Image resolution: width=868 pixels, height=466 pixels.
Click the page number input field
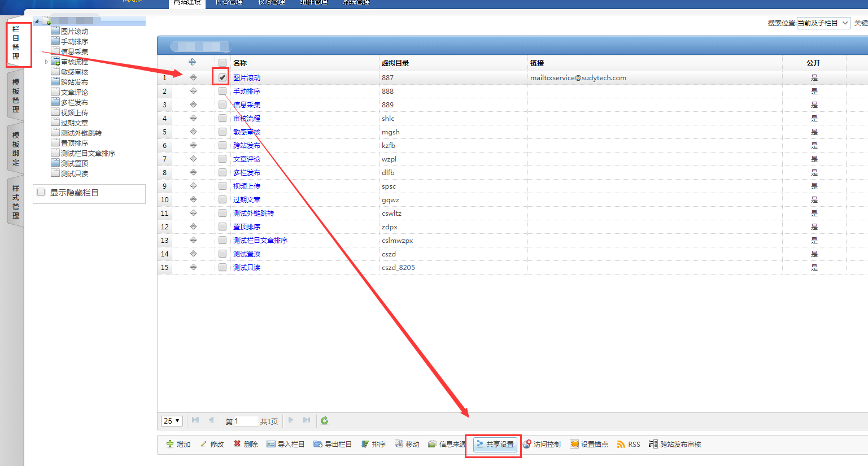click(246, 421)
